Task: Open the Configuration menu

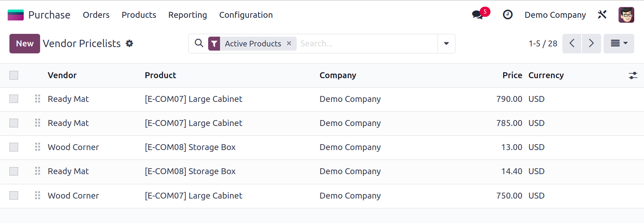Action: click(246, 15)
